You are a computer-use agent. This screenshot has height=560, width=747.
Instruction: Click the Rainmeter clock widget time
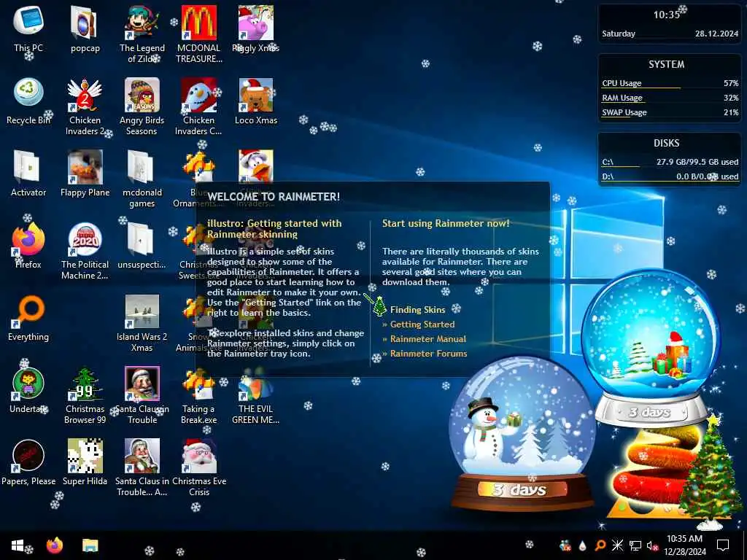tap(666, 15)
